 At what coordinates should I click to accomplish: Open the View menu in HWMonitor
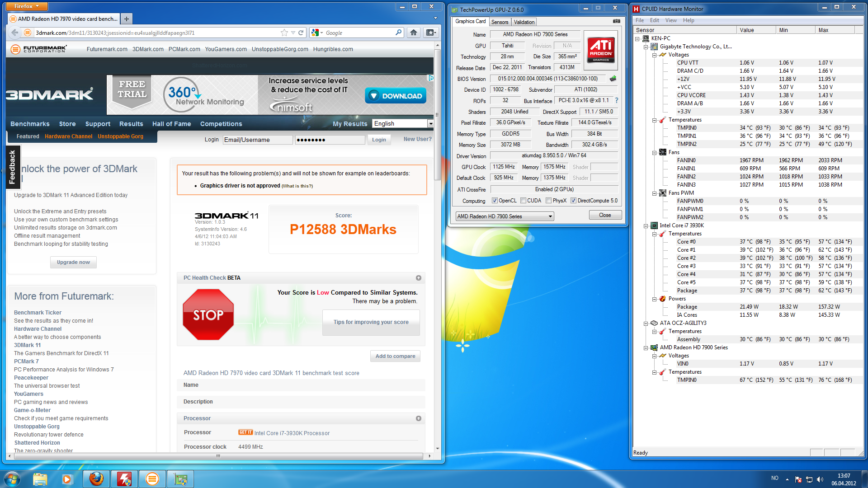[671, 20]
